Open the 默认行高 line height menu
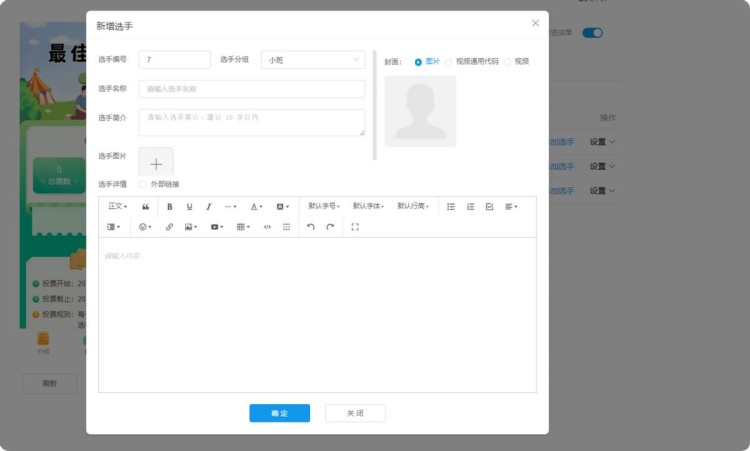Screen dimensions: 750x451 (x=412, y=207)
